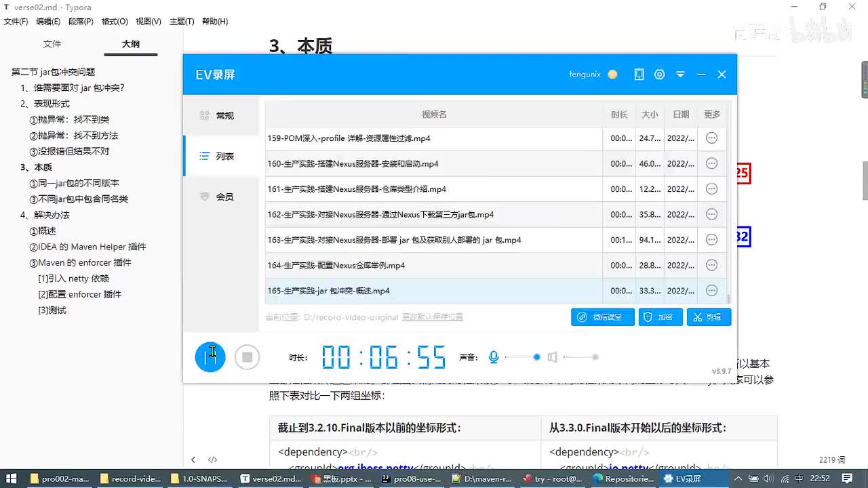Image resolution: width=868 pixels, height=488 pixels.
Task: Open more options for 164 配置Nexus仓库举例 video
Action: (x=711, y=265)
